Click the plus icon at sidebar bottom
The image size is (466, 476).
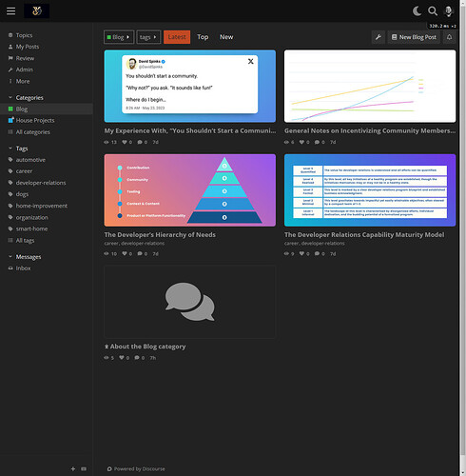[73, 468]
